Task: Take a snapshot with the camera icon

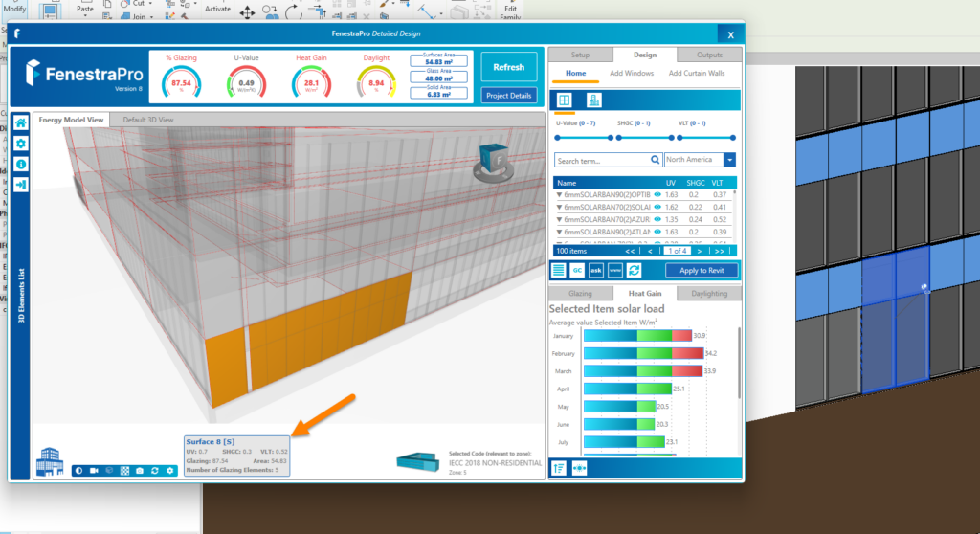Action: coord(140,470)
